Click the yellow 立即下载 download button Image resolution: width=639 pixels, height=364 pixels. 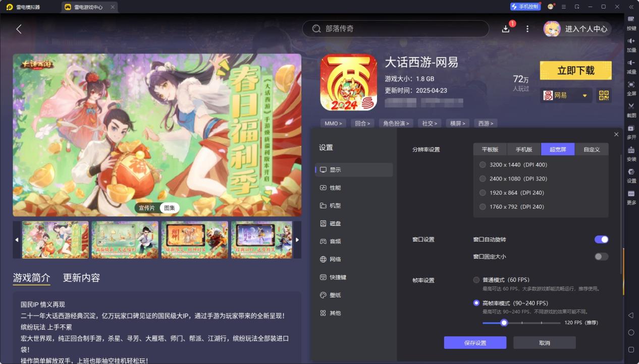coord(575,71)
